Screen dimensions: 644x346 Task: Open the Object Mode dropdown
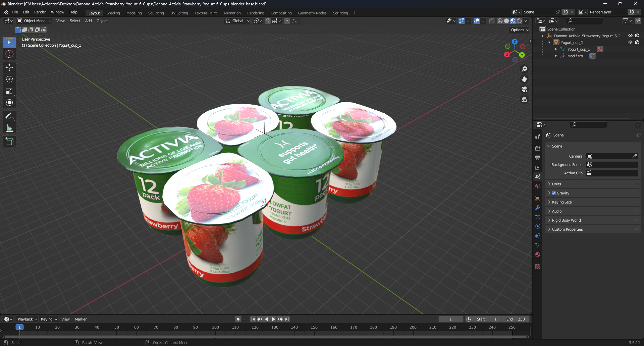coord(34,21)
